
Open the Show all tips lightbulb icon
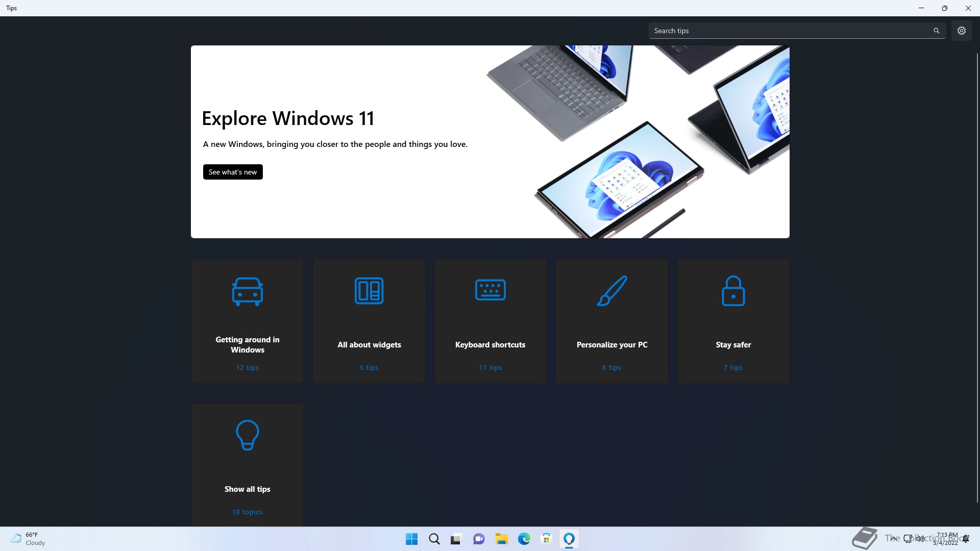248,435
